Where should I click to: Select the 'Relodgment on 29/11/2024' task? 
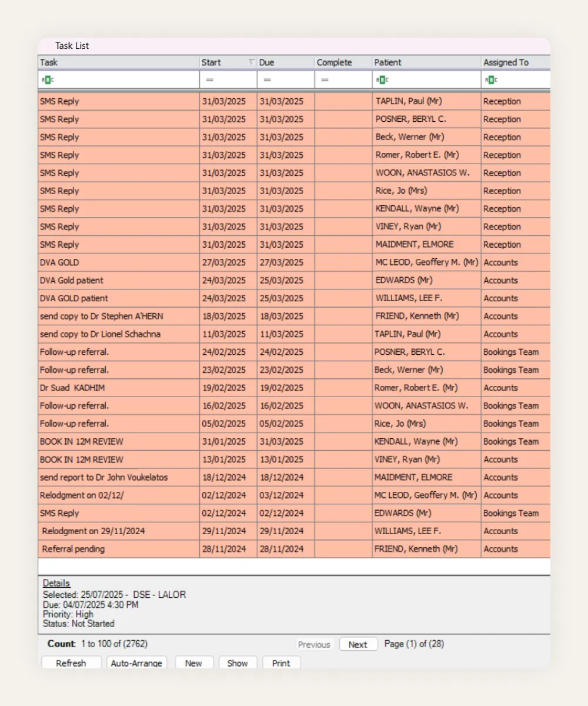(119, 531)
